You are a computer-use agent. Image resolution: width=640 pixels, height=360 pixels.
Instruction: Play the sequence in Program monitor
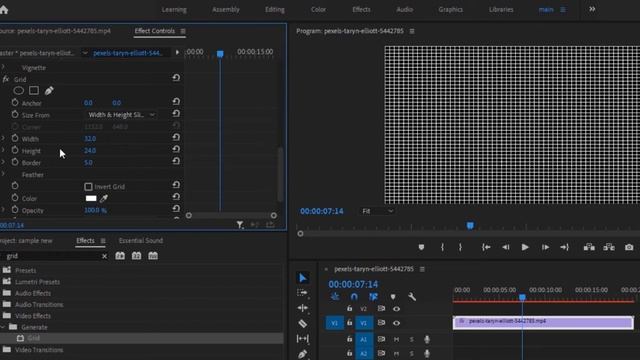click(525, 247)
